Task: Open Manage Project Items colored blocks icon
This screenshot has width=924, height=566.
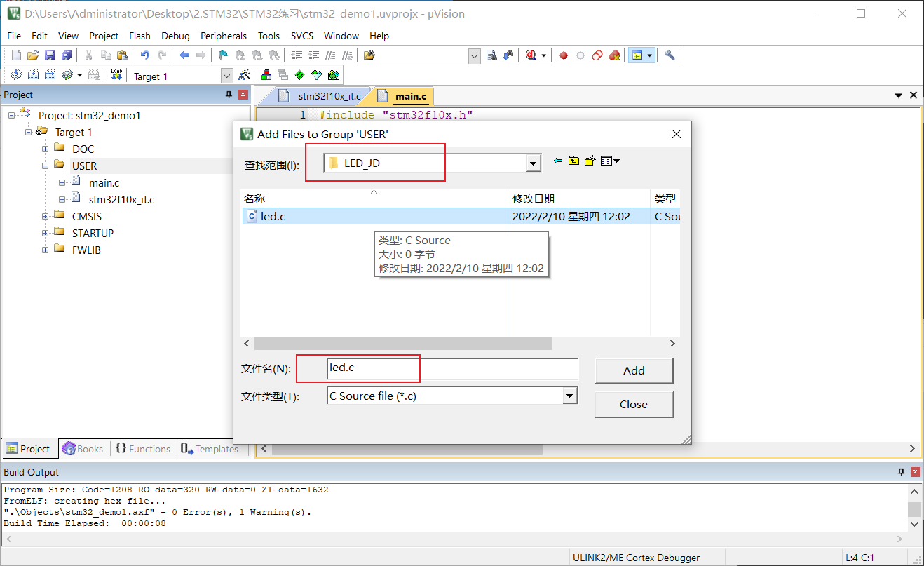Action: tap(266, 75)
